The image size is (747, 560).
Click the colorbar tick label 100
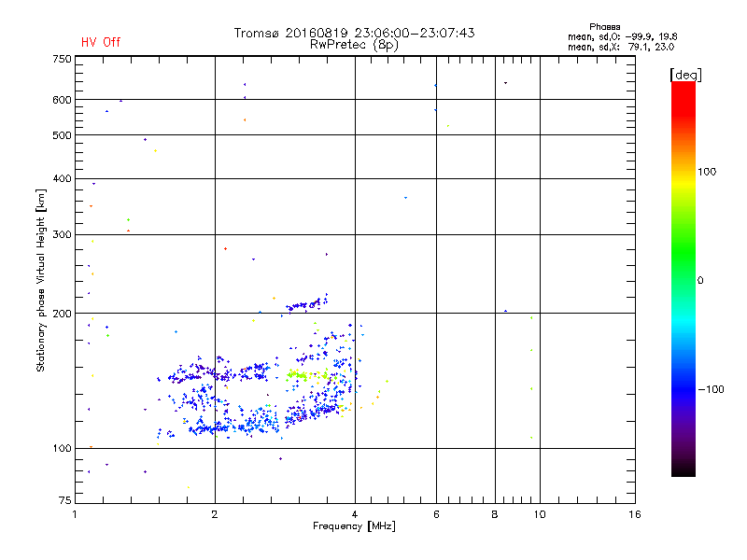pyautogui.click(x=707, y=172)
